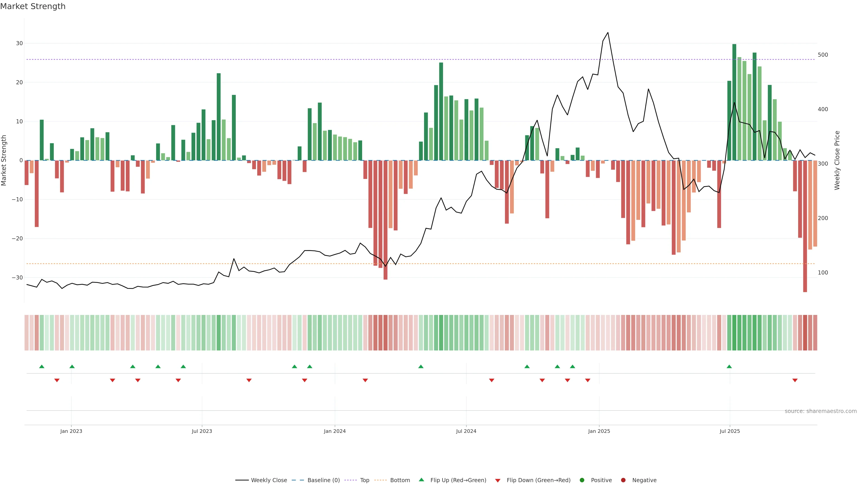This screenshot has height=488, width=868.
Task: Click the Negative red circle legend icon
Action: point(623,480)
